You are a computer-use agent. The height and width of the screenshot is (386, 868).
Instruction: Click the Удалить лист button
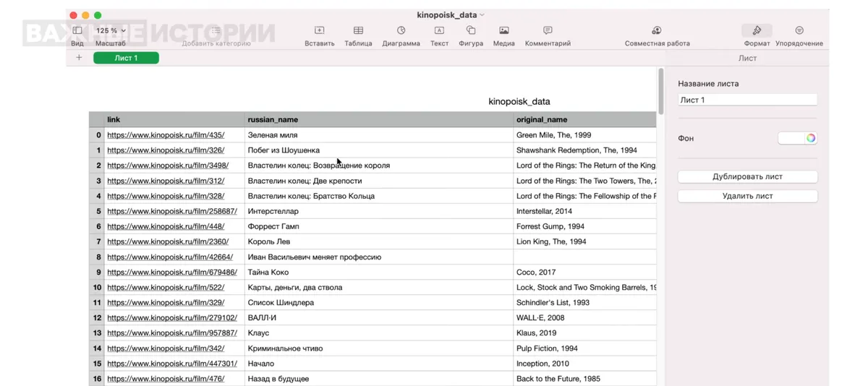pos(747,196)
